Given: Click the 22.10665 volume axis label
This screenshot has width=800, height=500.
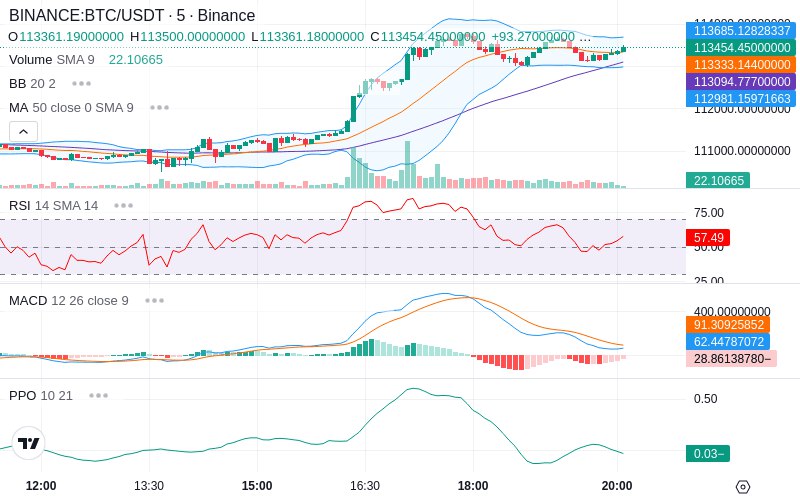Looking at the screenshot, I should [x=718, y=180].
